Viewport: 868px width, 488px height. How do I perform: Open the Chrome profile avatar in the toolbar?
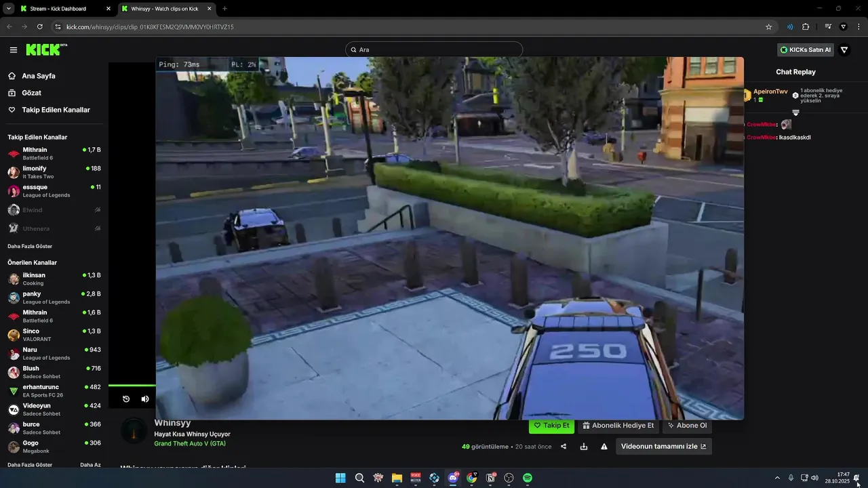(844, 26)
